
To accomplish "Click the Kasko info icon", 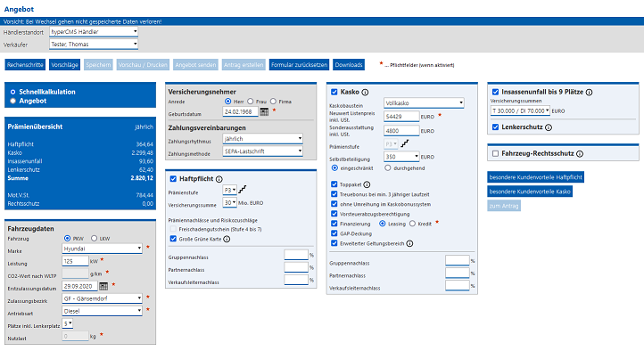I will pyautogui.click(x=365, y=93).
